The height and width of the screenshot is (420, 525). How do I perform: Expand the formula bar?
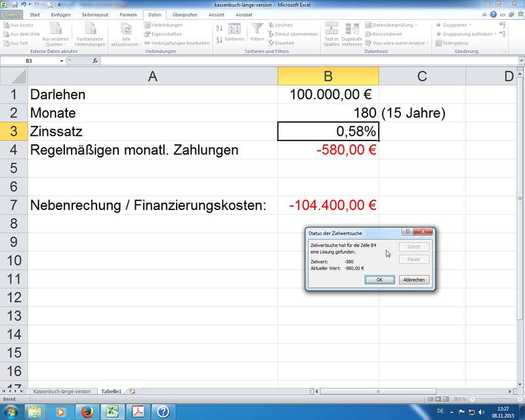[x=521, y=61]
